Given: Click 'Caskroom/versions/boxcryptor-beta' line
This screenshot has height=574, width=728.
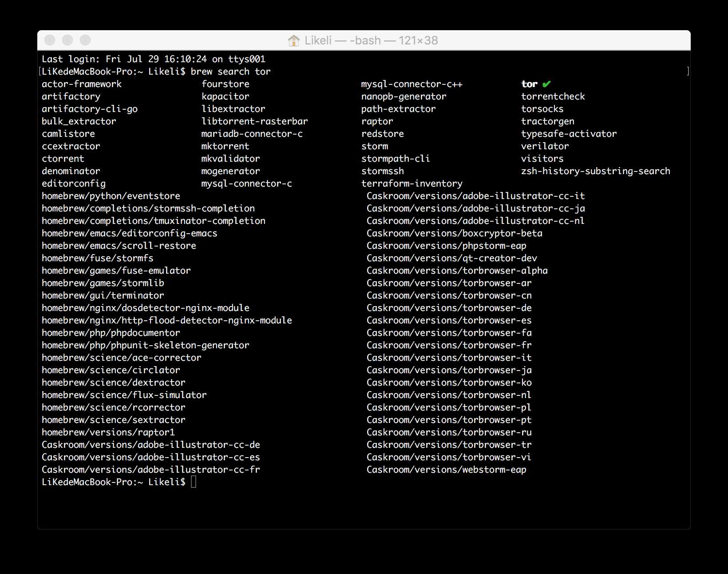Looking at the screenshot, I should (x=455, y=233).
